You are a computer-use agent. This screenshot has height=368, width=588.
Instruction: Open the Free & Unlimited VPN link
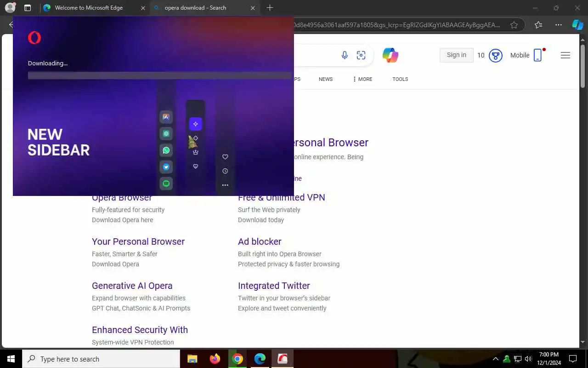coord(282,198)
